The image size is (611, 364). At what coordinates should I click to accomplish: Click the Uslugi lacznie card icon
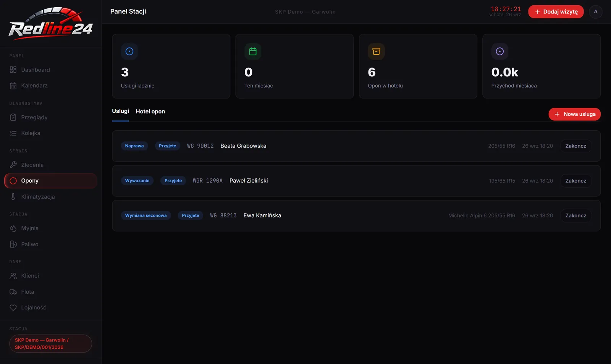pyautogui.click(x=129, y=51)
